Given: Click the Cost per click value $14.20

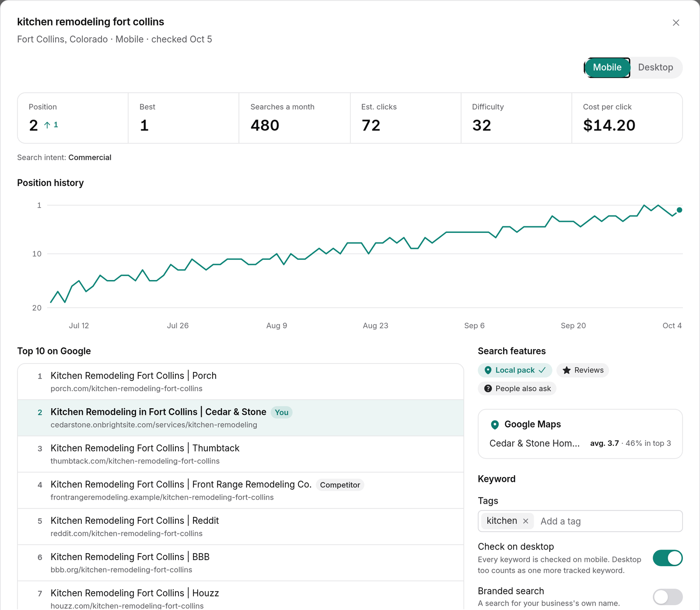Looking at the screenshot, I should point(609,126).
